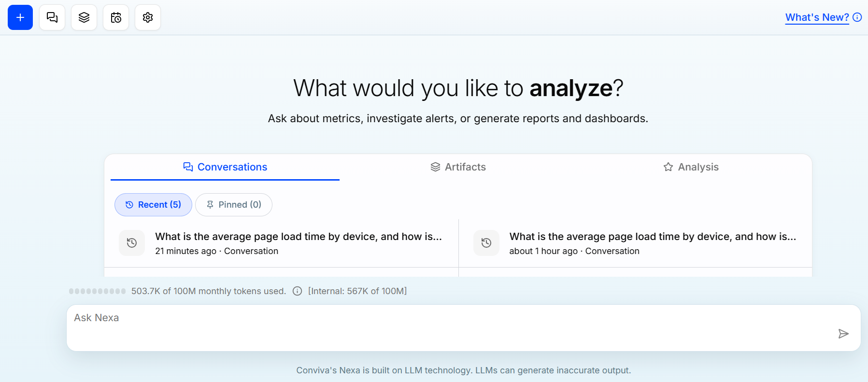
Task: Click the send arrow icon
Action: click(843, 334)
